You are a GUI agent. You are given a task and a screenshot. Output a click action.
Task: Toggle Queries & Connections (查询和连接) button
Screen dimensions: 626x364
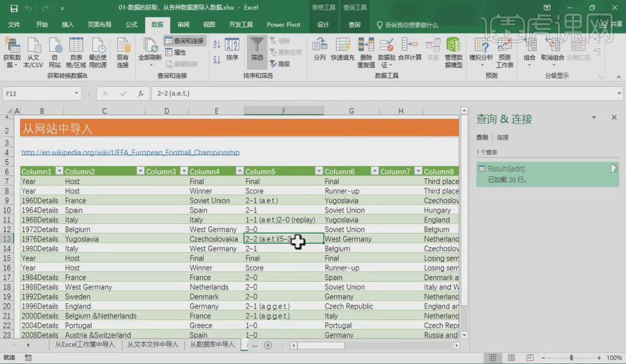click(x=185, y=40)
